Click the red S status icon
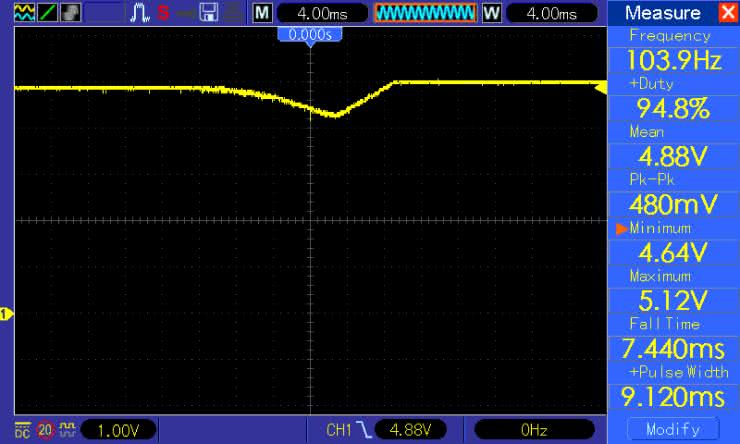 click(163, 13)
